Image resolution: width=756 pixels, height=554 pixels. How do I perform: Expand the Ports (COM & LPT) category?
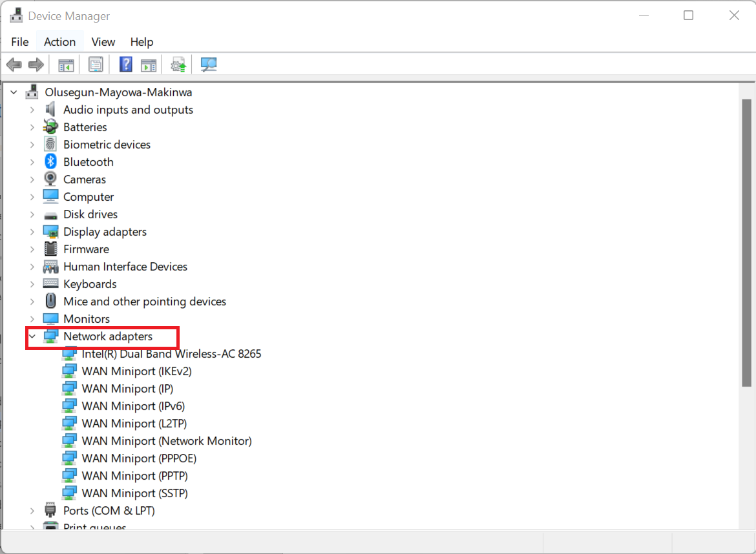[x=32, y=511]
